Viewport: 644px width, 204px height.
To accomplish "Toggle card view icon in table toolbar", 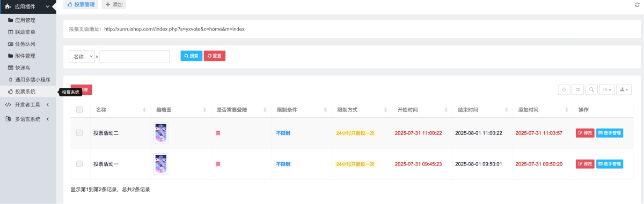I will click(x=577, y=90).
